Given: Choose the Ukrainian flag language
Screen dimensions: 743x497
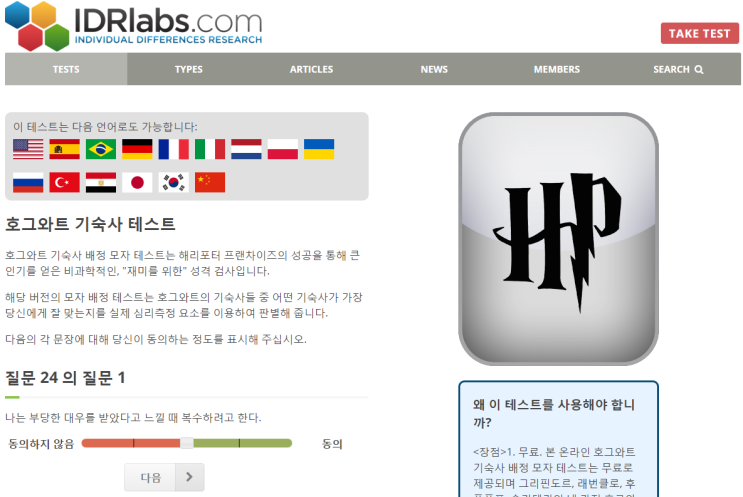Looking at the screenshot, I should (319, 149).
